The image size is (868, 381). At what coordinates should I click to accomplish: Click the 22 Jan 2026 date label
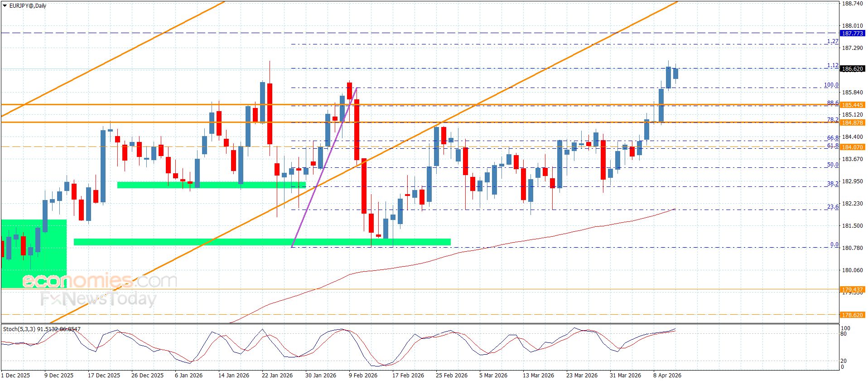point(277,376)
